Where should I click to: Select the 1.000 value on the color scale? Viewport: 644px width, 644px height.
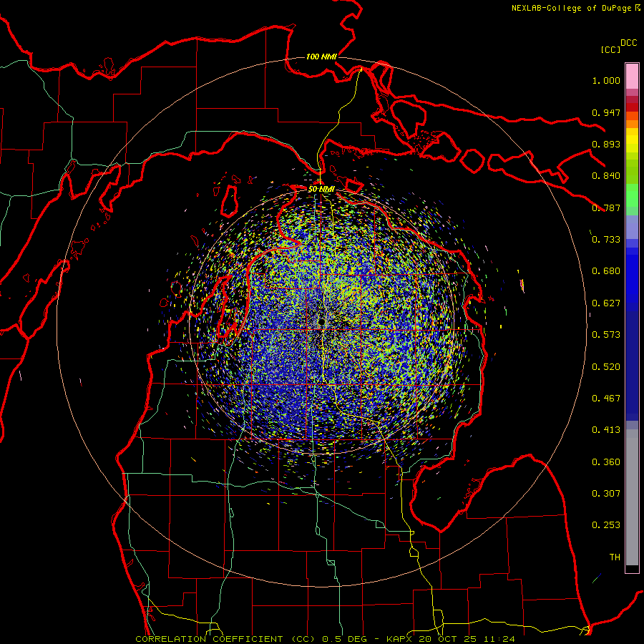[x=606, y=80]
